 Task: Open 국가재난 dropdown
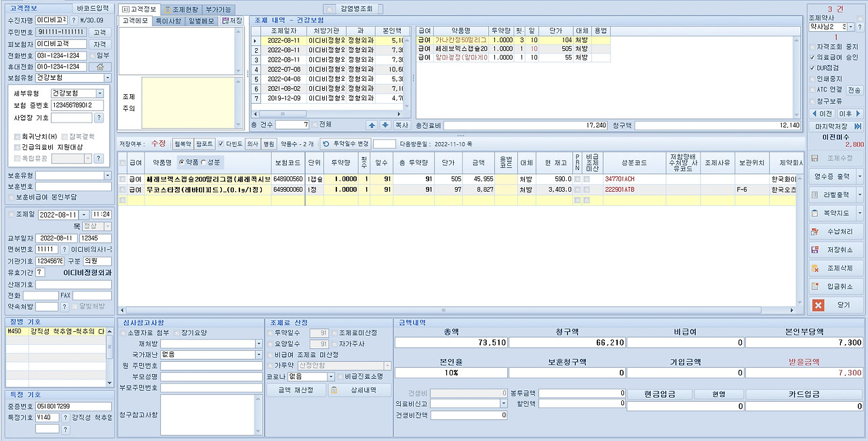pyautogui.click(x=259, y=354)
